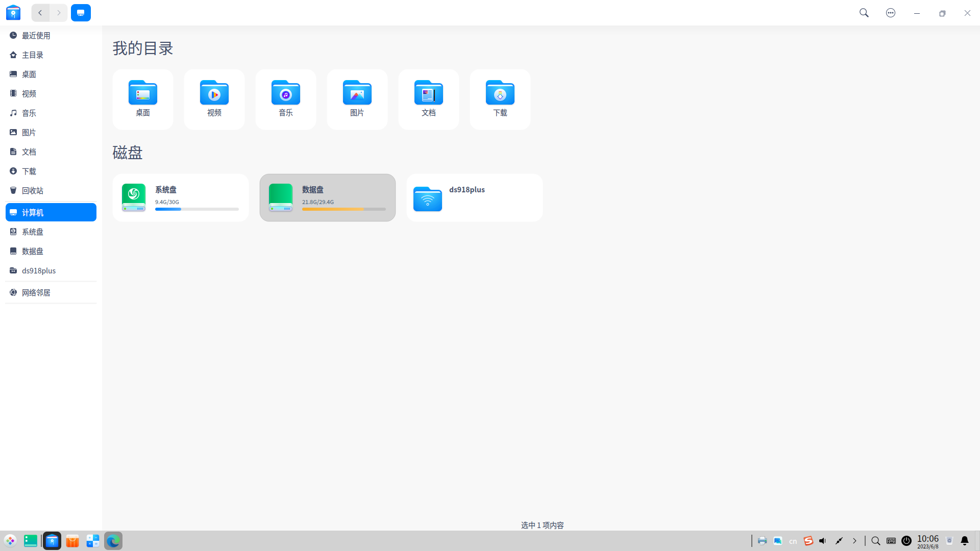Open 回收站 in the sidebar

point(32,190)
